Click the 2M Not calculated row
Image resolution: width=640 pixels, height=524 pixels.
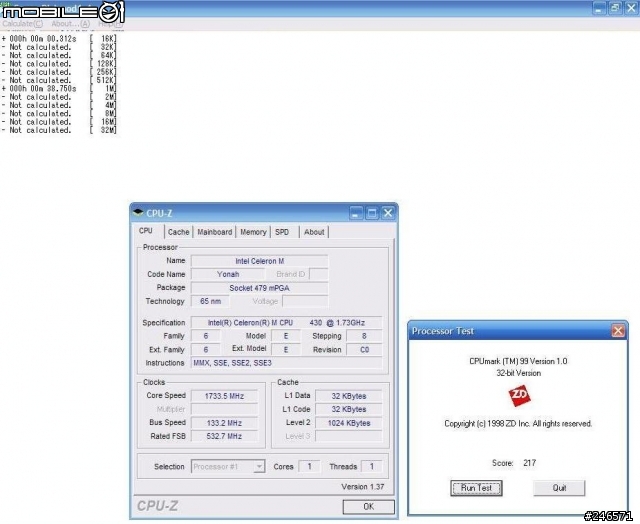pos(59,97)
